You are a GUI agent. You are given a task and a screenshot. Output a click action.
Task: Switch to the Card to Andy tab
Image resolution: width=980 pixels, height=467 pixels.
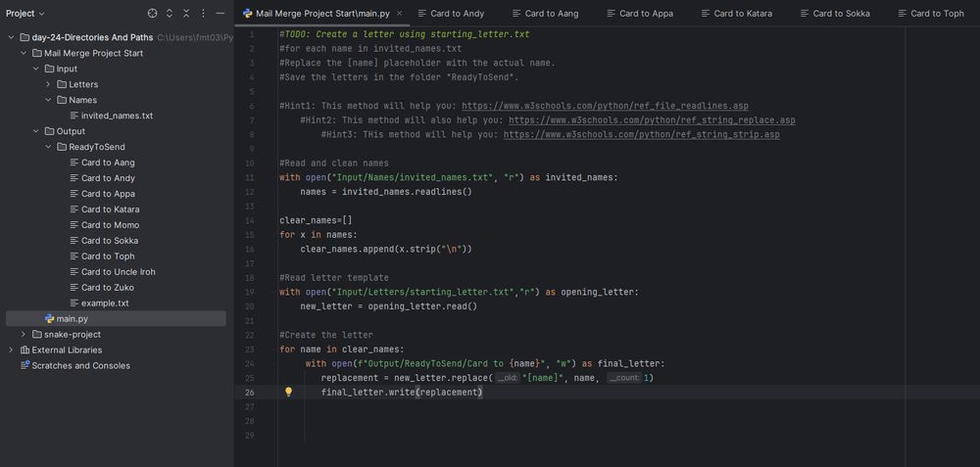click(451, 13)
